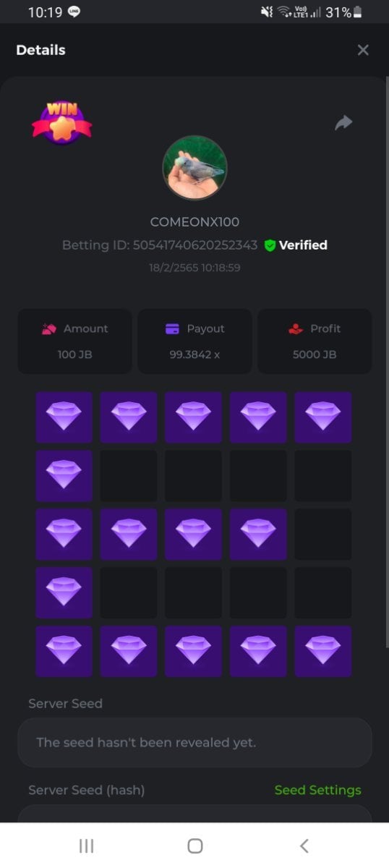This screenshot has height=868, width=389.
Task: Tap the bottom-right diamond tile
Action: [323, 651]
